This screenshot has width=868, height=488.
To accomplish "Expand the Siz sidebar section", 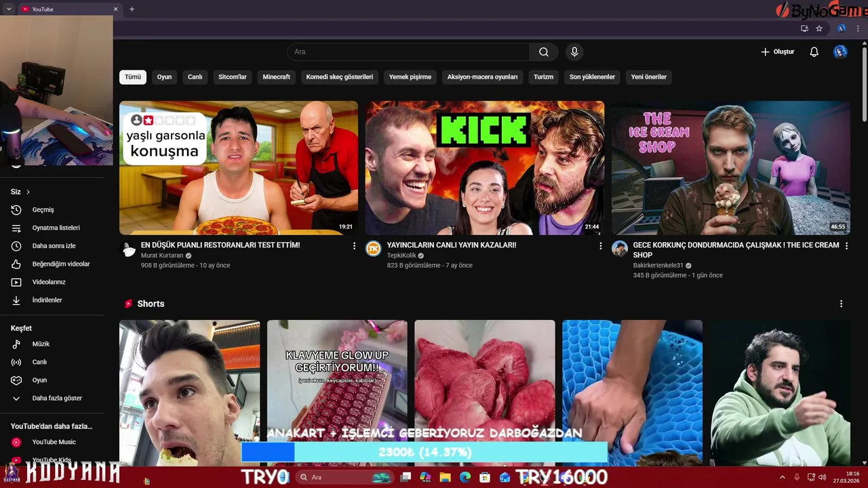I will pyautogui.click(x=21, y=192).
